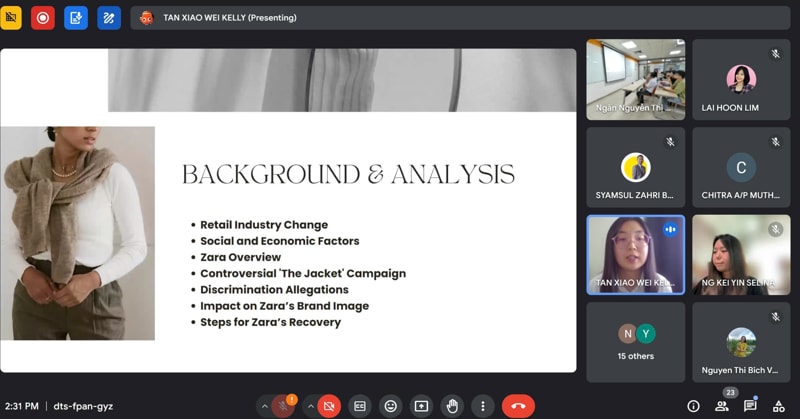
Task: Open the blue annotation pen extension icon
Action: (109, 17)
